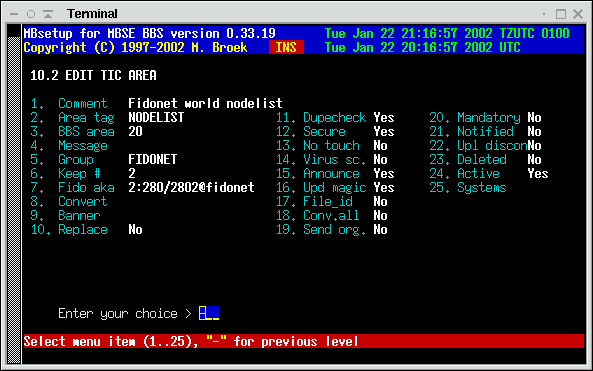Click the terminal scrollbar on the left edge
593x371 pixels.
(14, 194)
